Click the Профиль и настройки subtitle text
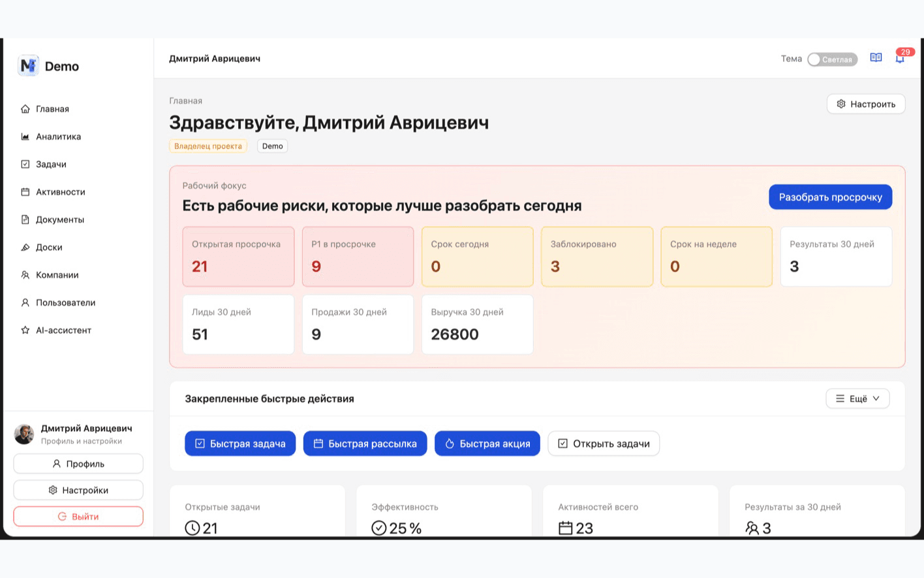This screenshot has height=578, width=924. click(x=82, y=442)
